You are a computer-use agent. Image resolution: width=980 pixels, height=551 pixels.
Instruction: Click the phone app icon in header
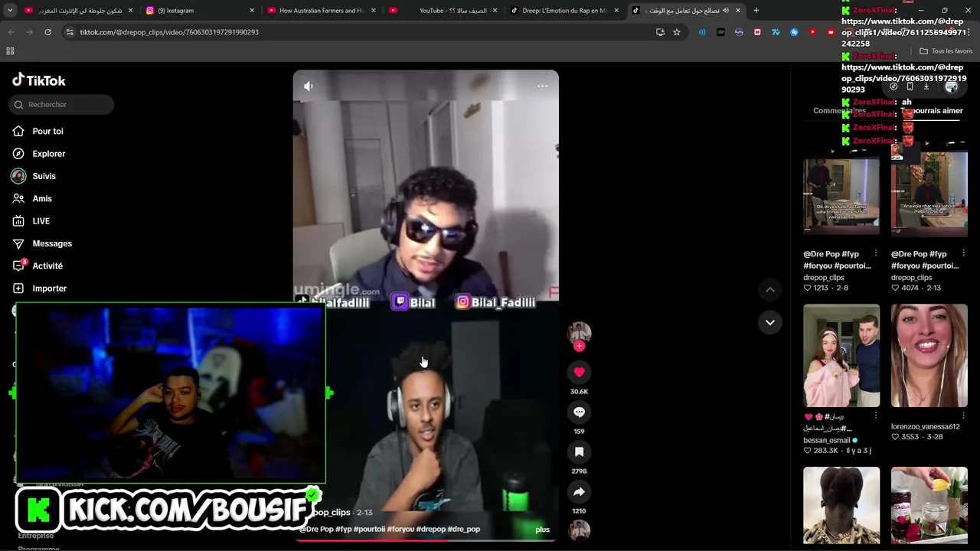[x=910, y=86]
